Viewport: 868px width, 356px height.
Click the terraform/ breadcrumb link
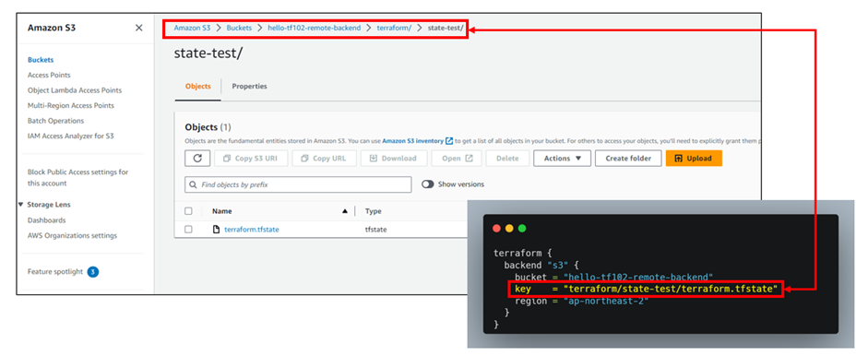click(x=394, y=27)
